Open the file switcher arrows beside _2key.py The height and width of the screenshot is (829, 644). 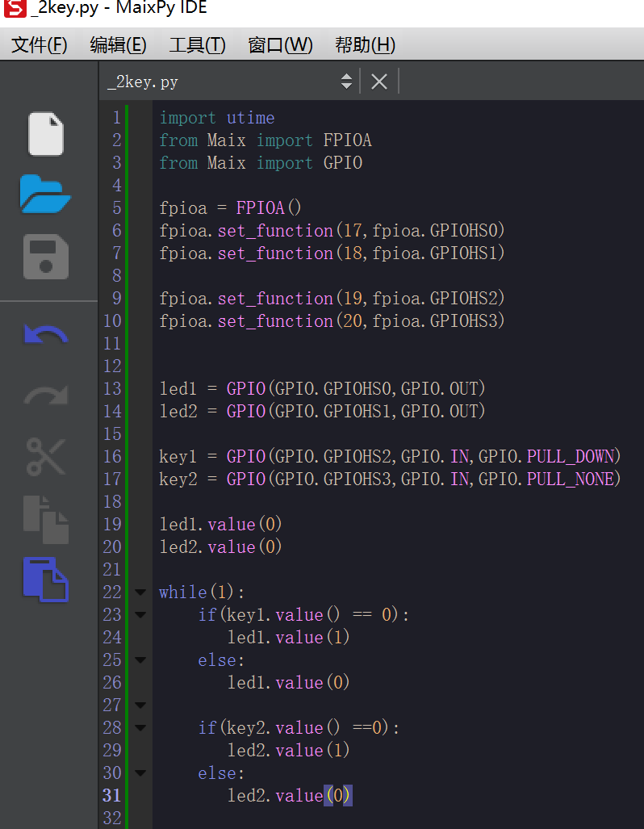point(346,81)
